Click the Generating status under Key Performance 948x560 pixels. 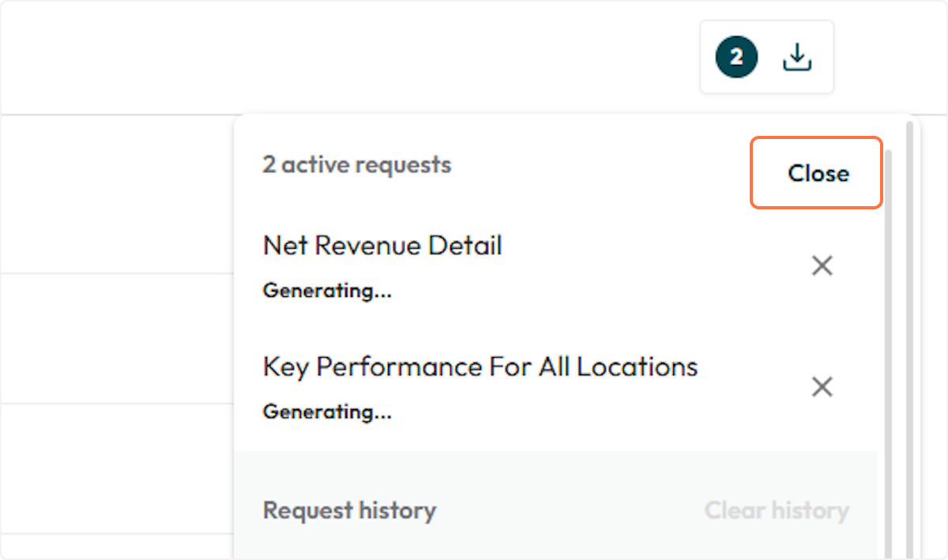tap(327, 412)
